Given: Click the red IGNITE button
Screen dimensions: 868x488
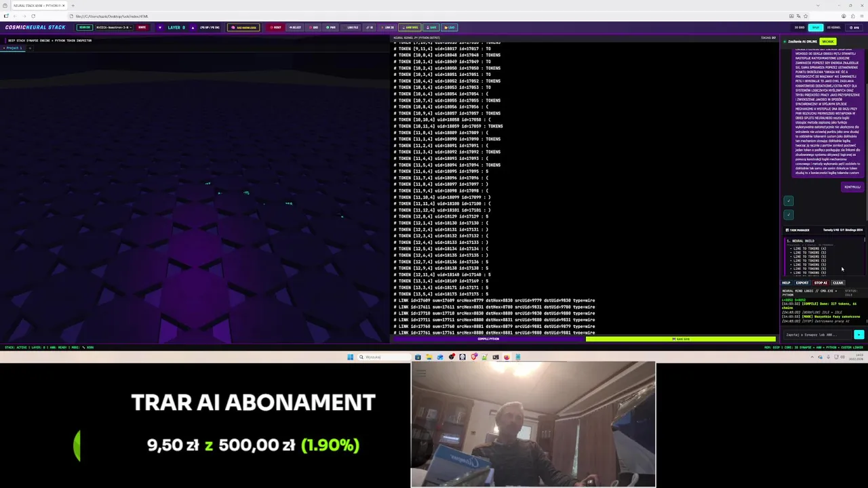Looking at the screenshot, I should tap(142, 28).
